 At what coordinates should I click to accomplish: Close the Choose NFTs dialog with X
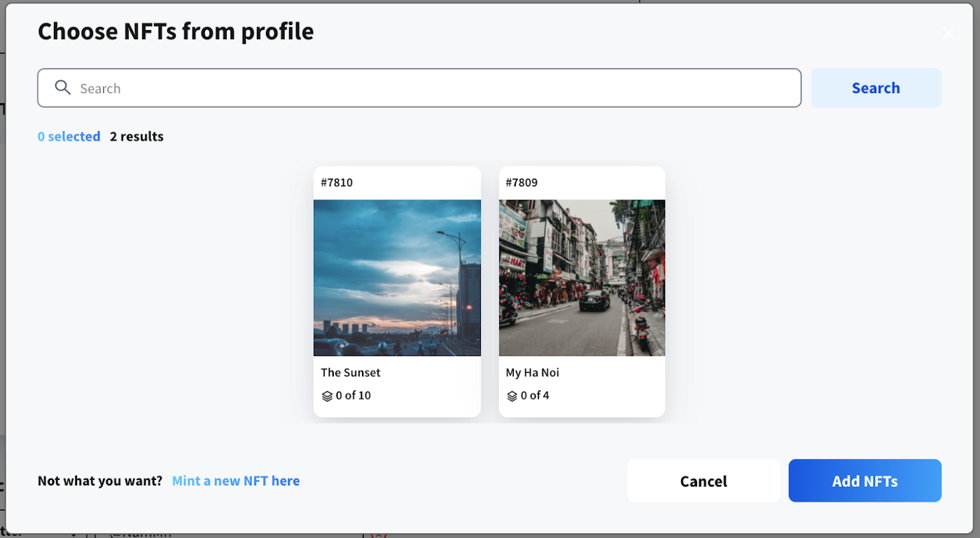(948, 32)
